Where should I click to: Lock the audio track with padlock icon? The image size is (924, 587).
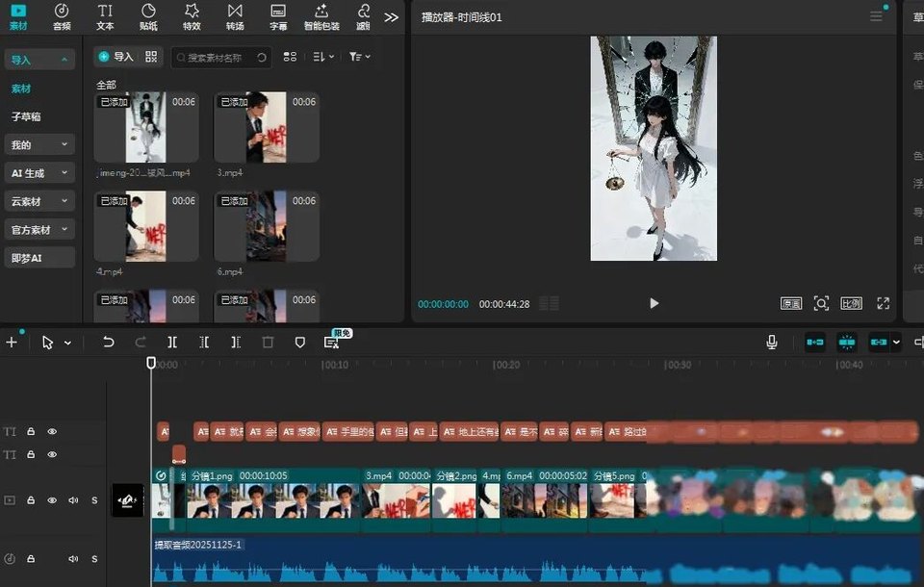[31, 558]
